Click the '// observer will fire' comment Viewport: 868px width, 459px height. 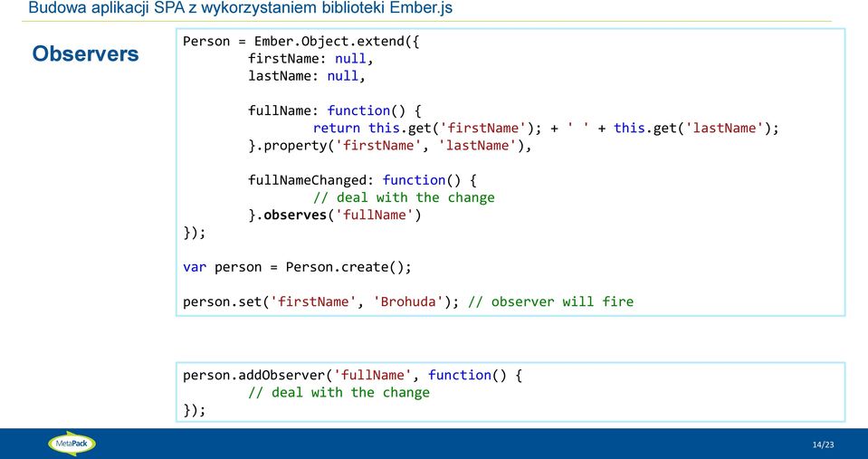[551, 301]
